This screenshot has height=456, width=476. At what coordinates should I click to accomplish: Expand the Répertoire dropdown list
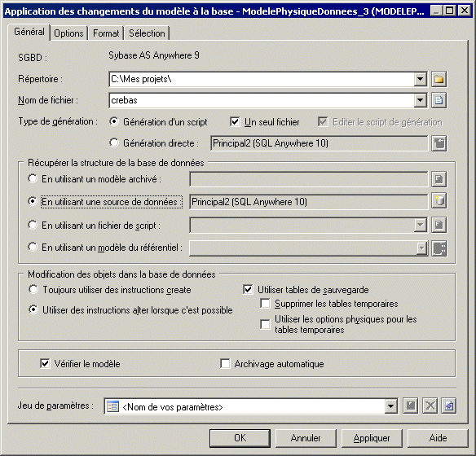pyautogui.click(x=420, y=79)
